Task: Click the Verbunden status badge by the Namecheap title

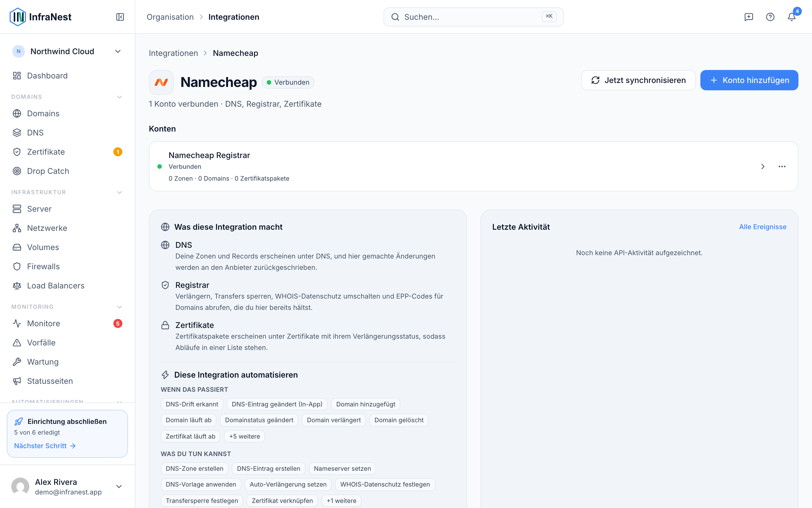Action: coord(288,82)
